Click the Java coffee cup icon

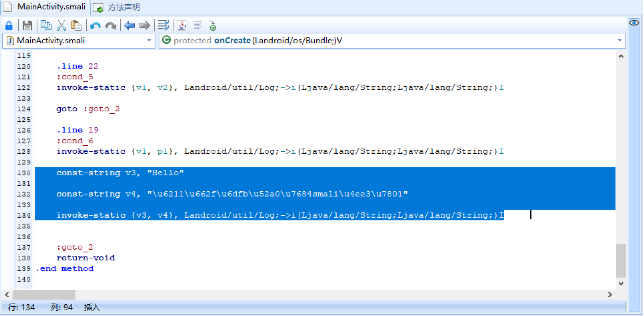click(182, 26)
